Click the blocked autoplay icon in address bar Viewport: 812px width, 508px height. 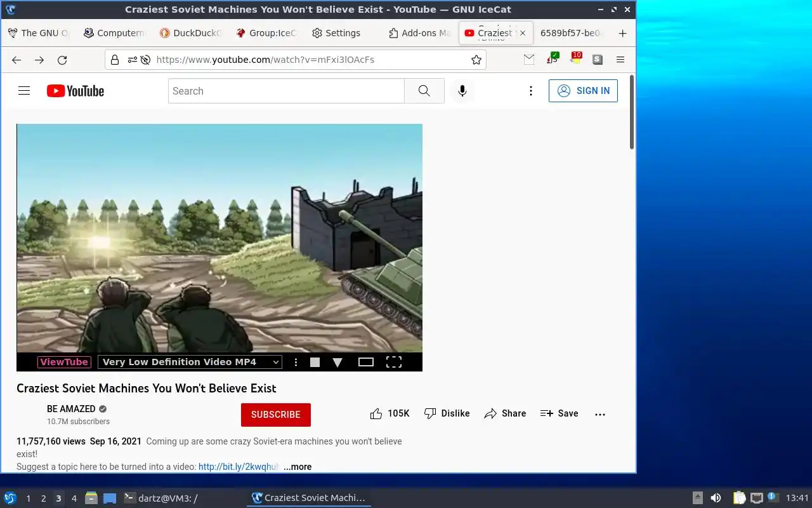point(145,60)
